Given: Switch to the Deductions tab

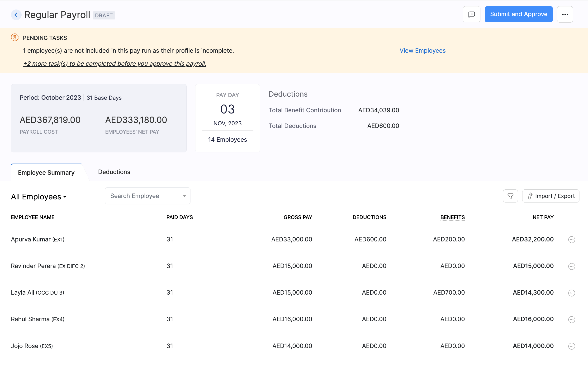Looking at the screenshot, I should pyautogui.click(x=114, y=172).
